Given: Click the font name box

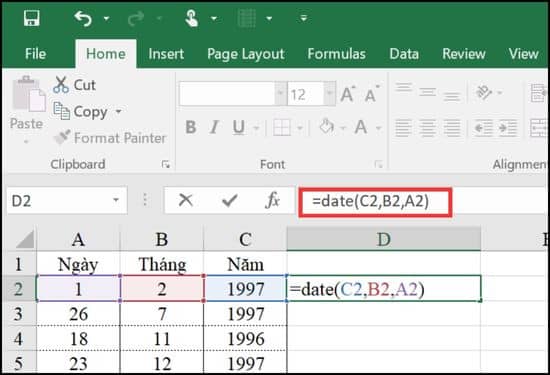Looking at the screenshot, I should 227,94.
